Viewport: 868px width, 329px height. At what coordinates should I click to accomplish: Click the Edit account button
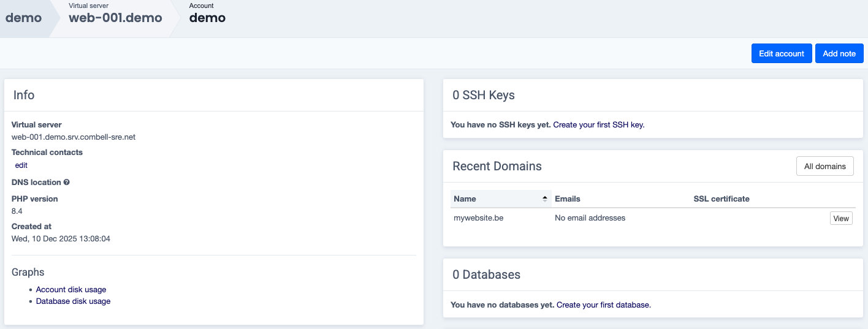coord(781,53)
